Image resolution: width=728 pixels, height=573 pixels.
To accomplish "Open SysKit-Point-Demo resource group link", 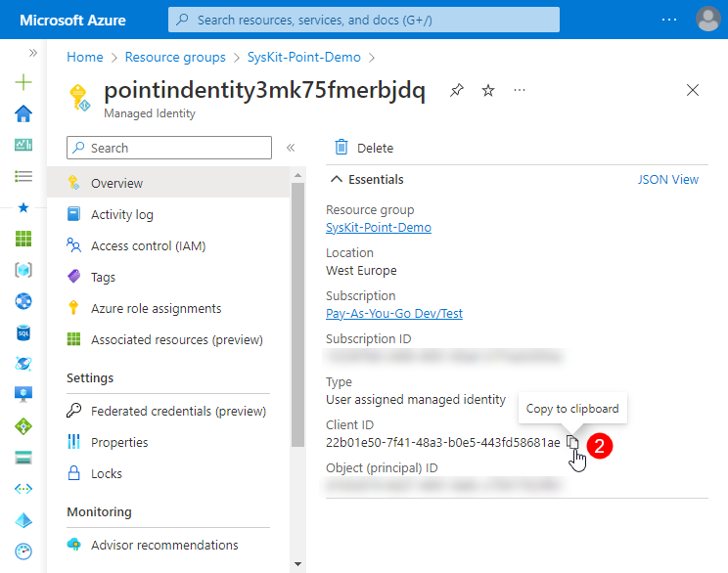I will 379,228.
